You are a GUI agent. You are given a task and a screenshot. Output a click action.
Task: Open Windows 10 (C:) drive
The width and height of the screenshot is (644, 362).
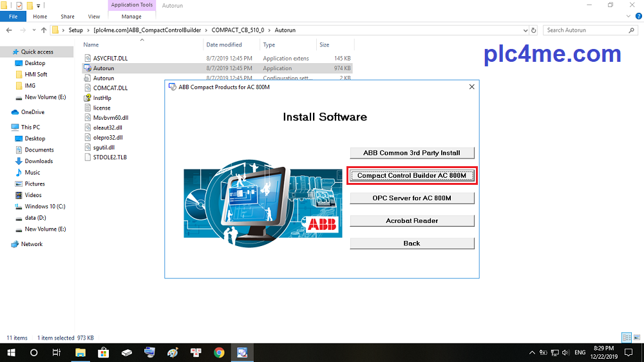[45, 206]
